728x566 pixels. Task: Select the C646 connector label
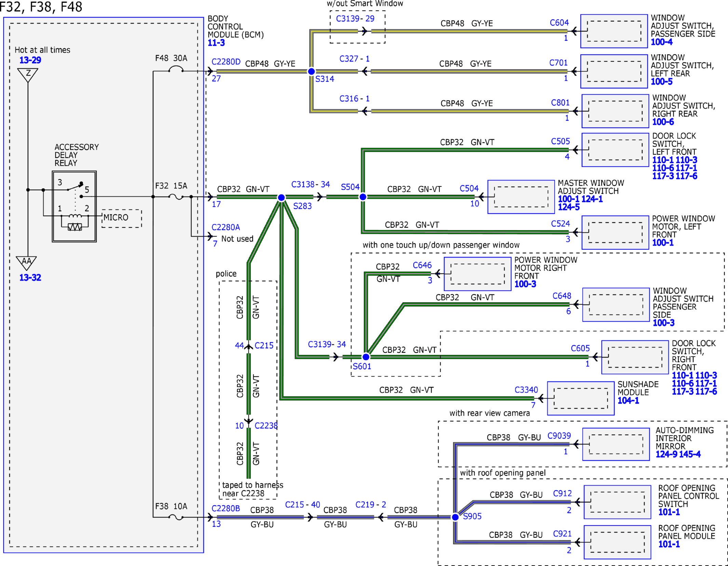pos(422,265)
